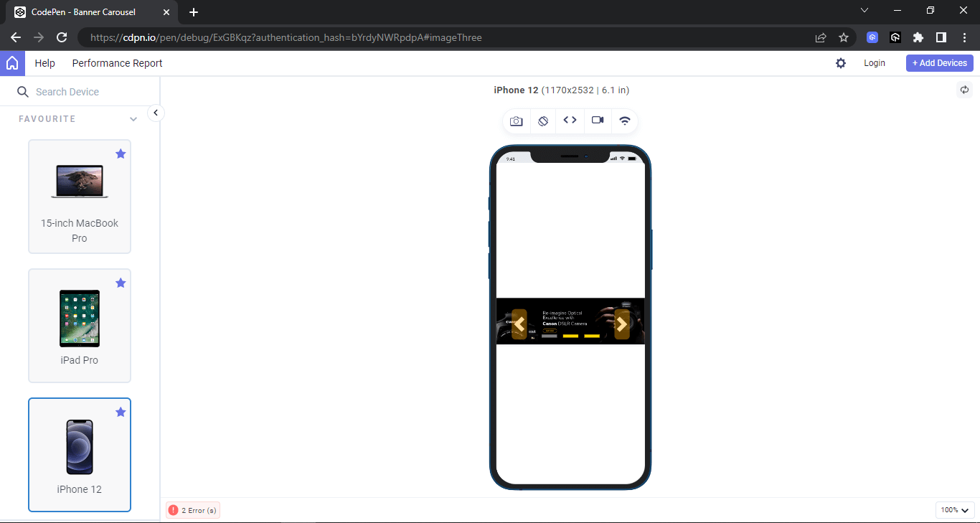The width and height of the screenshot is (980, 523).
Task: Open the settings gear icon
Action: point(840,63)
